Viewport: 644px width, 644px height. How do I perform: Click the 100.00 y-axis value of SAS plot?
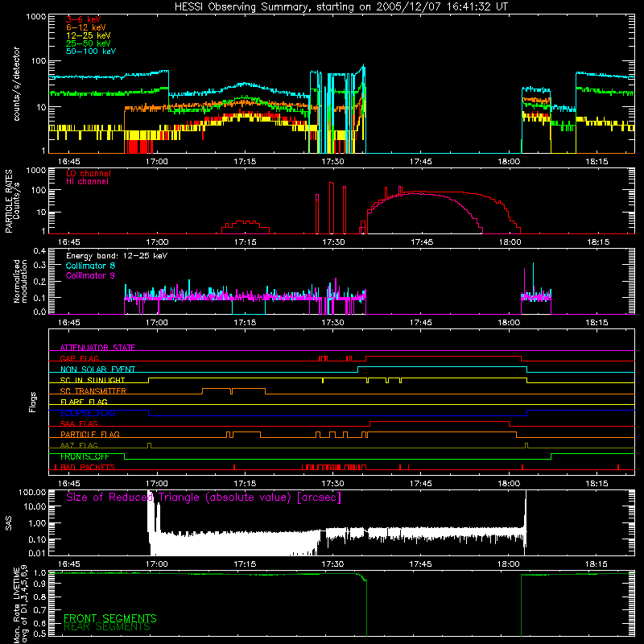coord(32,492)
